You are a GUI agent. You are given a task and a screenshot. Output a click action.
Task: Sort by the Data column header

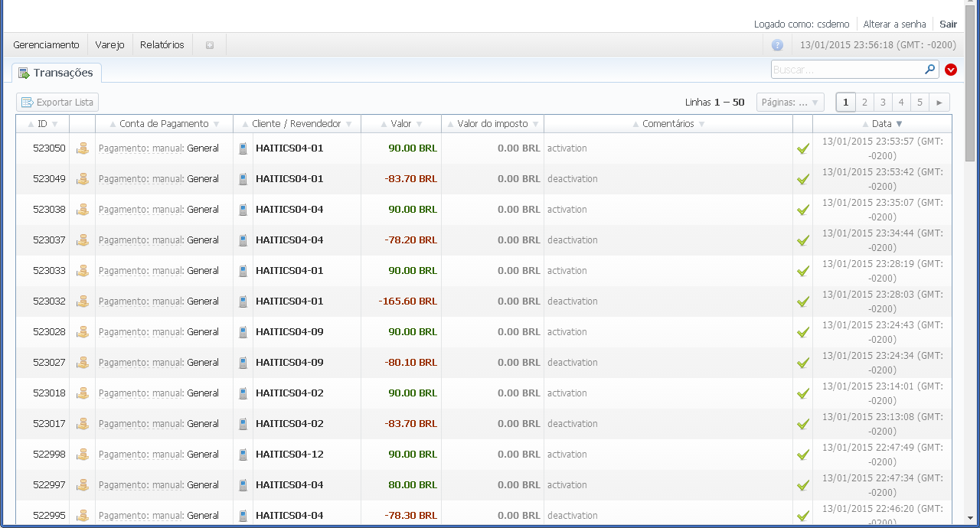[x=882, y=124]
